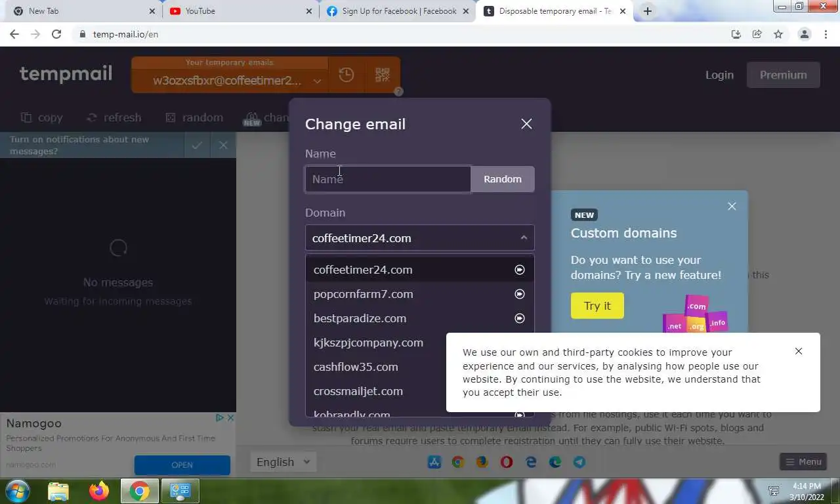Click the copy email action
Screen dimensions: 840x504
(42, 117)
